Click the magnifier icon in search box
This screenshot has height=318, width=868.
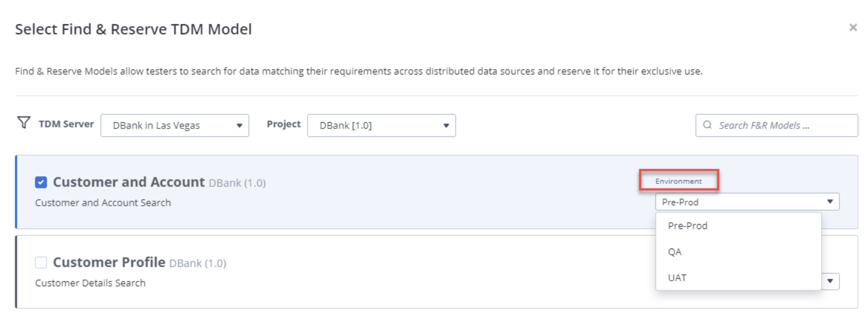[708, 125]
